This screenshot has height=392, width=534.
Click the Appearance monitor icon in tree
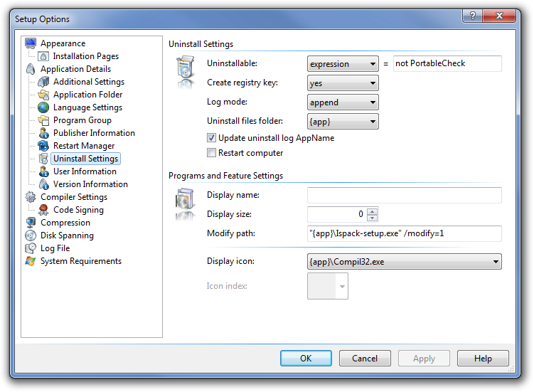pos(31,43)
